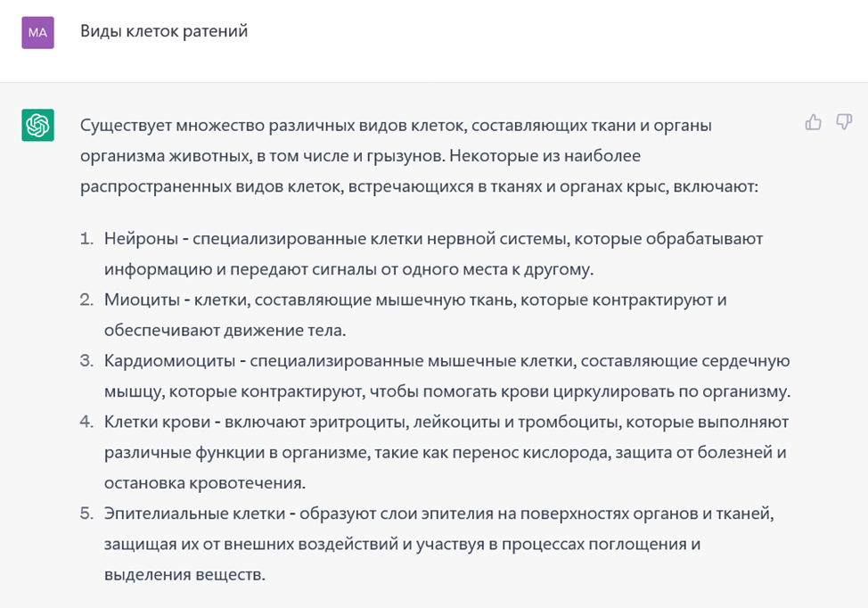
Task: Click the thumbs down feedback icon
Action: [844, 122]
